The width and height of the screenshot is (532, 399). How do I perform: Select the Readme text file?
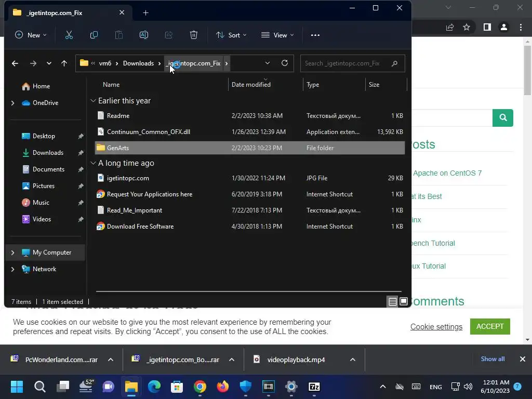(x=250, y=116)
